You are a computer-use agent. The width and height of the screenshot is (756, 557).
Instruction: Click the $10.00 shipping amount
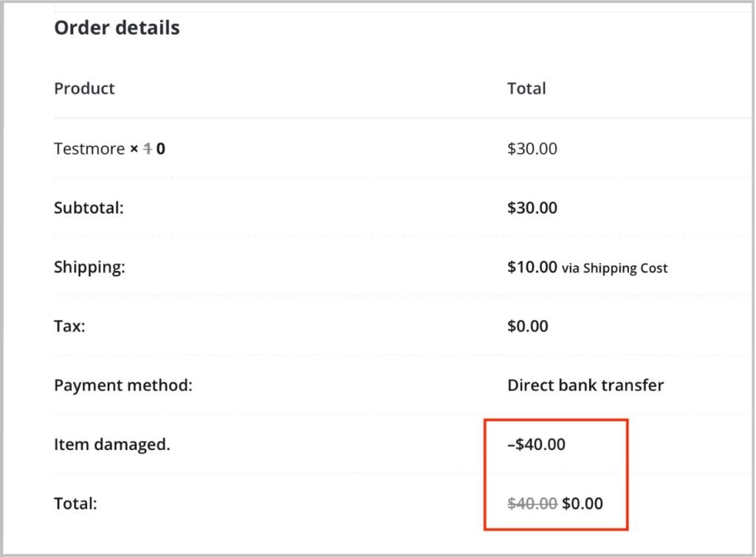(532, 267)
